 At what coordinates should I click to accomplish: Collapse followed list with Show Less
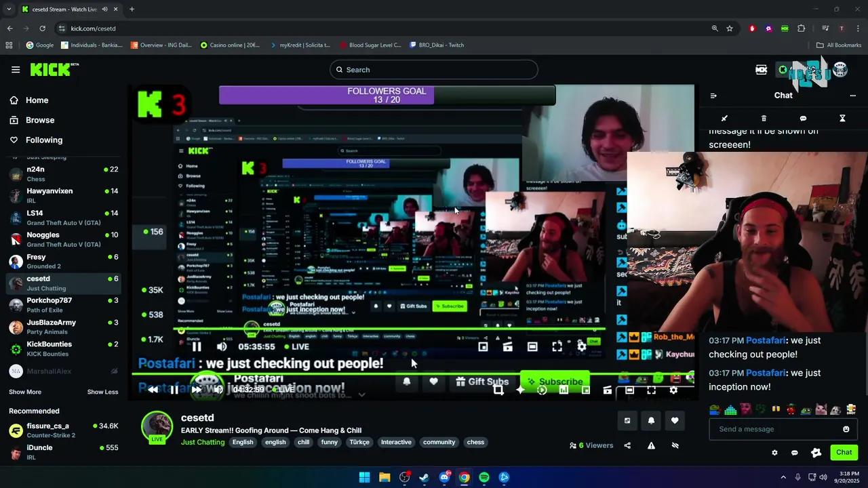(102, 392)
